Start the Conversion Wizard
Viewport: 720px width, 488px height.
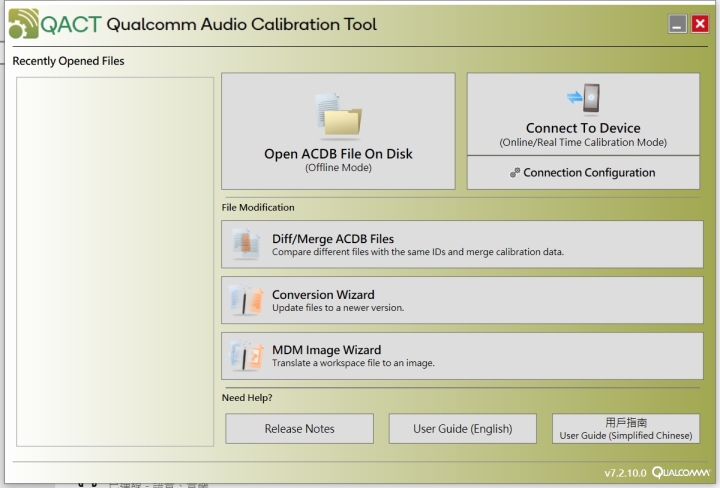[462, 300]
